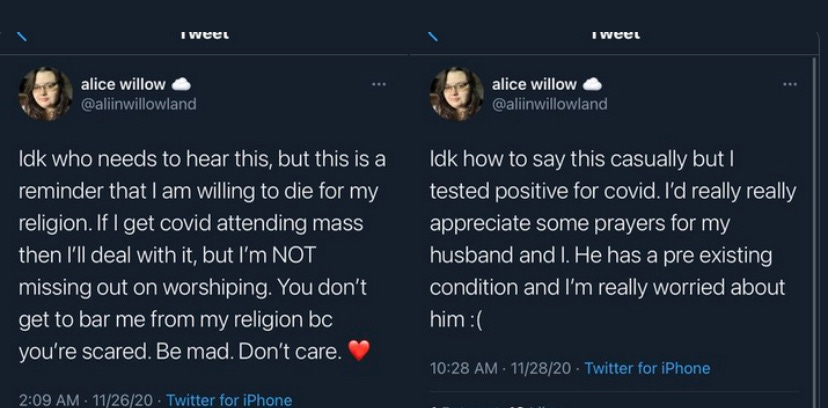This screenshot has width=828, height=408.
Task: Tap back arrow above the tested-positive tweet
Action: coord(432,36)
